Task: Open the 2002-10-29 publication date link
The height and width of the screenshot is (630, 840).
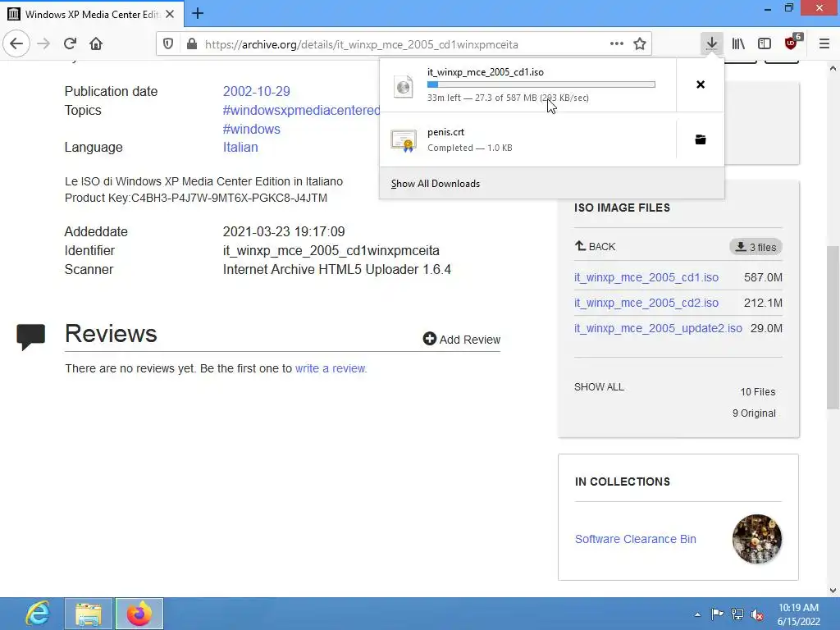Action: pos(257,91)
